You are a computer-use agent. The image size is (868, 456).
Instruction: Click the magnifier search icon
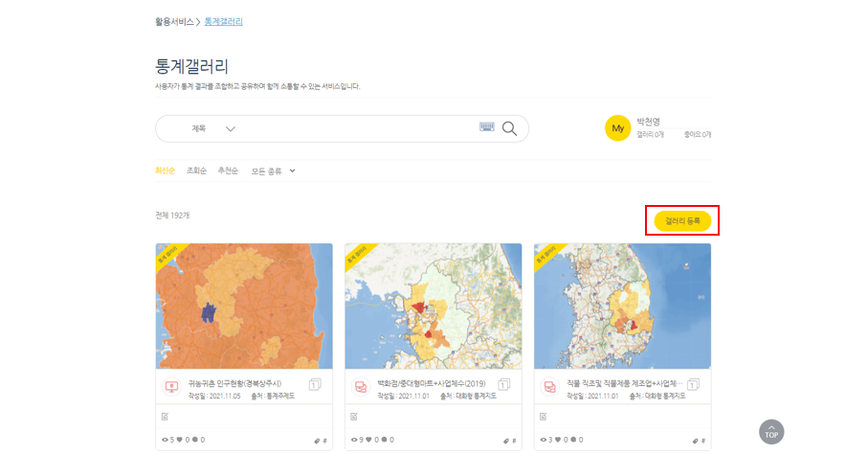(509, 128)
